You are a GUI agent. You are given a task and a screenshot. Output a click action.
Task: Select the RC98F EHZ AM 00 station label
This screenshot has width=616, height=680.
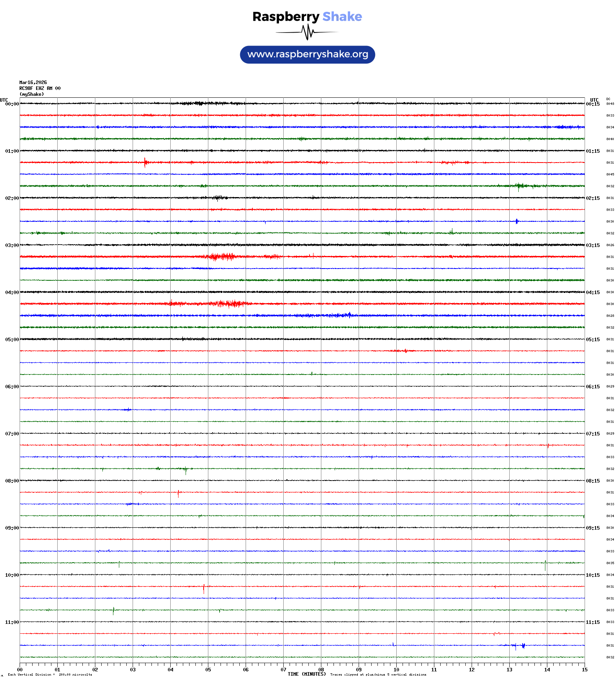(40, 88)
